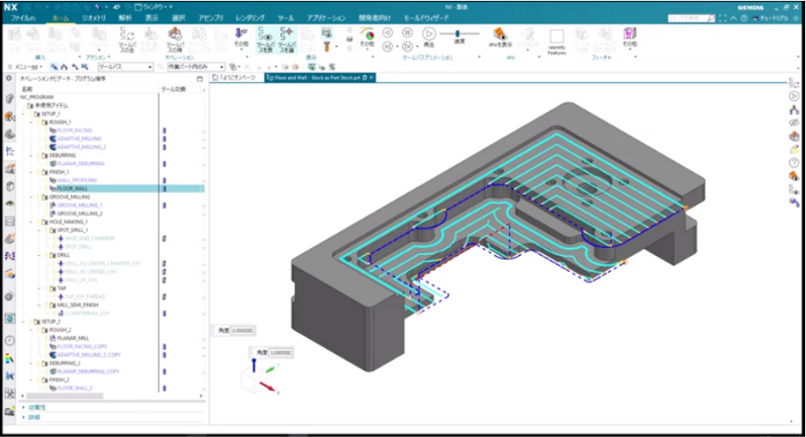Select the PLANAR_DEBURRING operation

(80, 163)
